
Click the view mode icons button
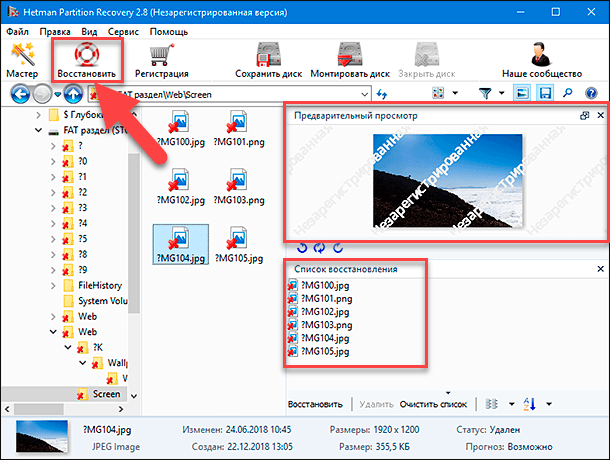[x=438, y=93]
